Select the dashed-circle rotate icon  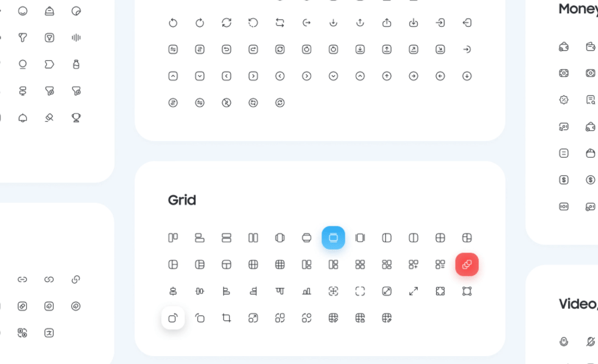(253, 23)
